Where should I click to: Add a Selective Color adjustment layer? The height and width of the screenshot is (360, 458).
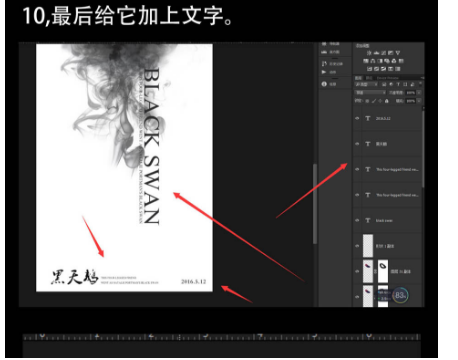398,69
